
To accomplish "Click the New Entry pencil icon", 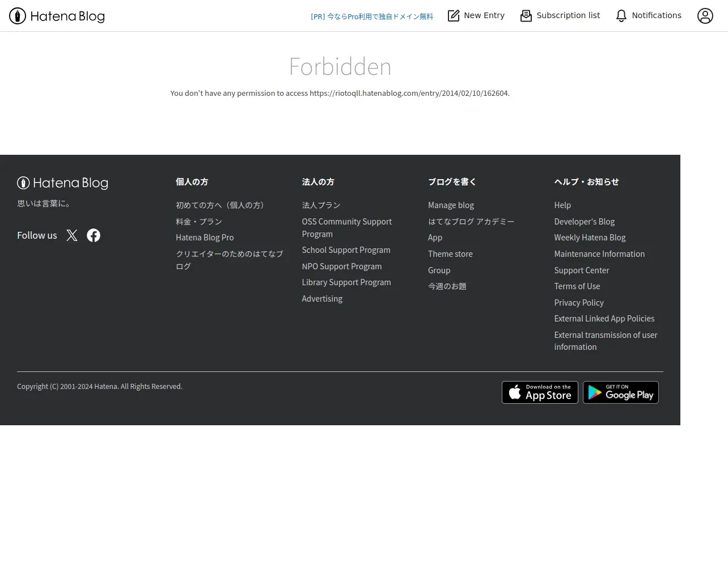I will (454, 16).
